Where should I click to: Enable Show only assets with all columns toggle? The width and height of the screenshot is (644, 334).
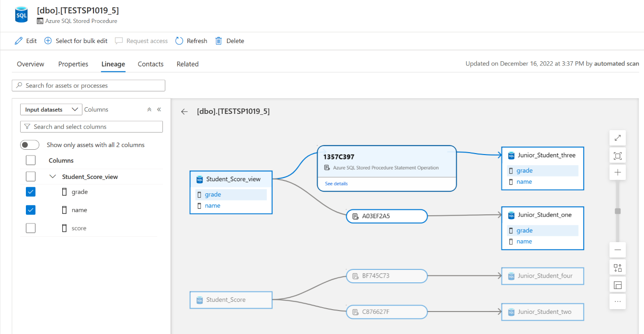30,145
